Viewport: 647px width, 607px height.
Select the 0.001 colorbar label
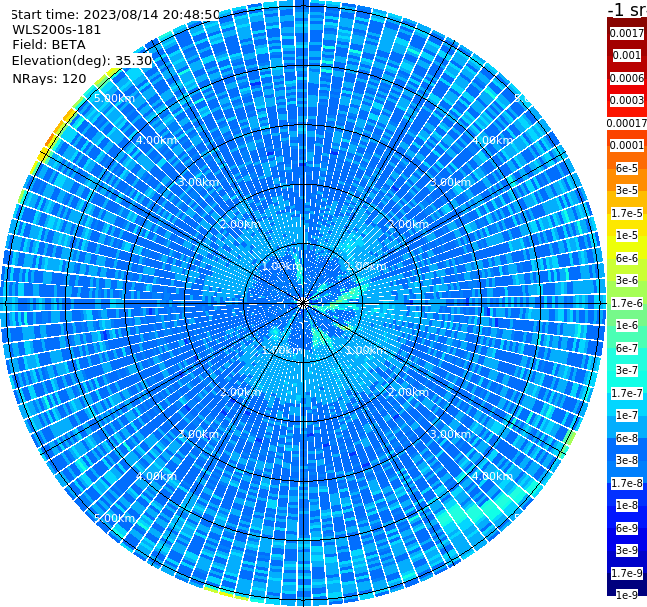click(x=626, y=55)
